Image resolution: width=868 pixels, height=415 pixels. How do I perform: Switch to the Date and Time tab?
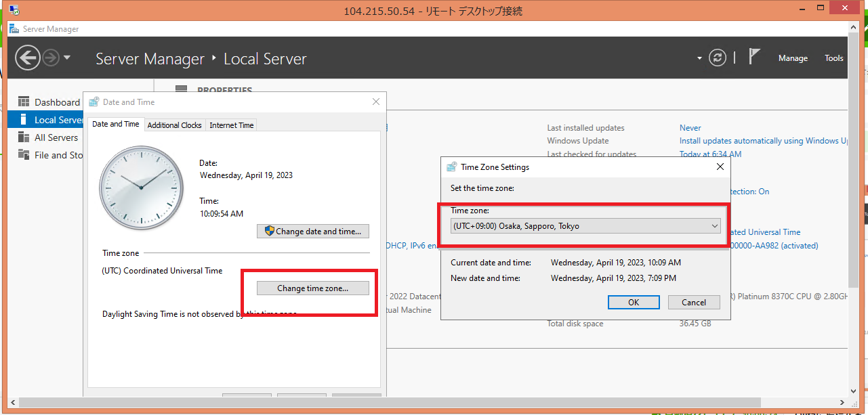pyautogui.click(x=115, y=125)
